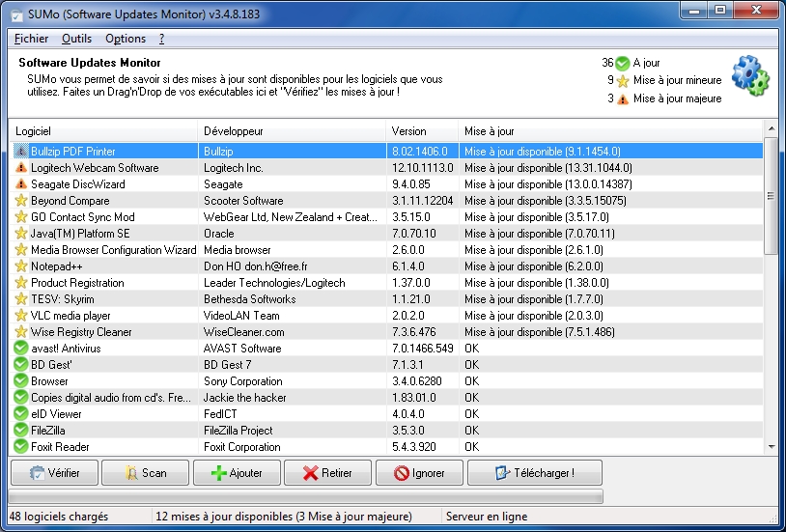Viewport: 786px width, 532px height.
Task: Select the Logitech Webcam Software row
Action: pos(386,167)
